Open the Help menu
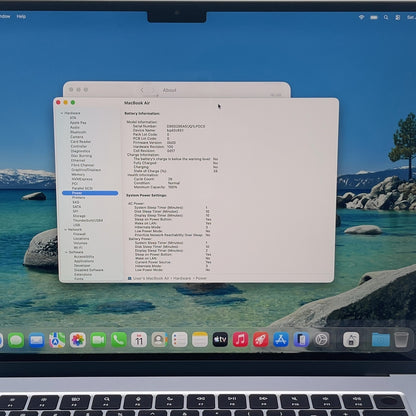416x416 pixels. tap(21, 16)
